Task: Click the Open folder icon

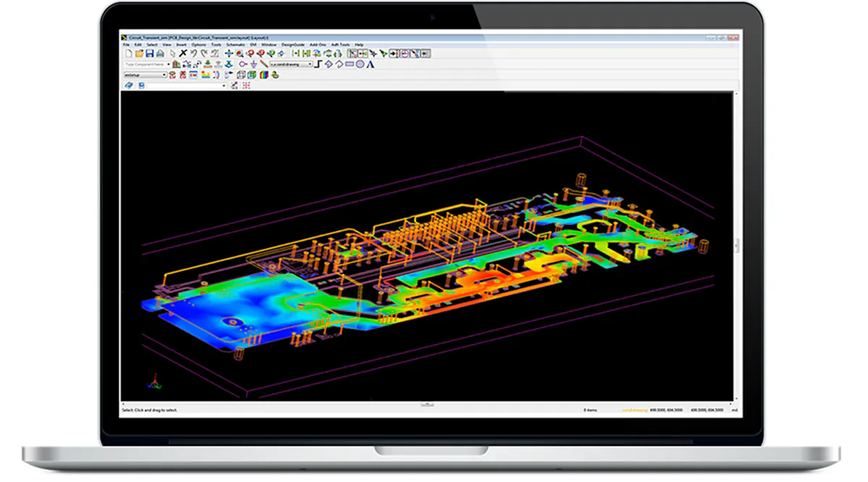Action: [139, 53]
